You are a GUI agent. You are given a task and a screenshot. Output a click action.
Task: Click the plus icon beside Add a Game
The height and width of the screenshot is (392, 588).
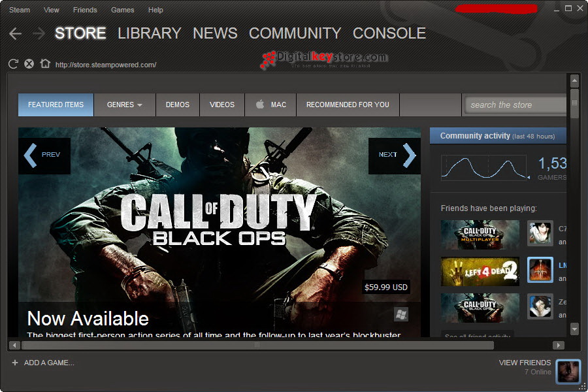[15, 363]
